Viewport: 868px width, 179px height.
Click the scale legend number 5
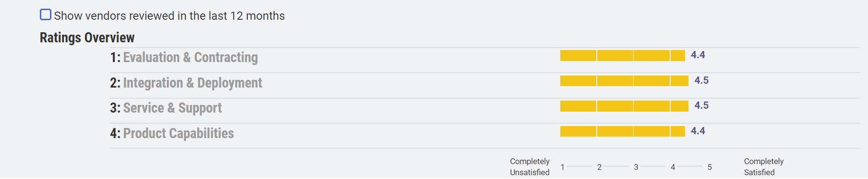(x=710, y=167)
